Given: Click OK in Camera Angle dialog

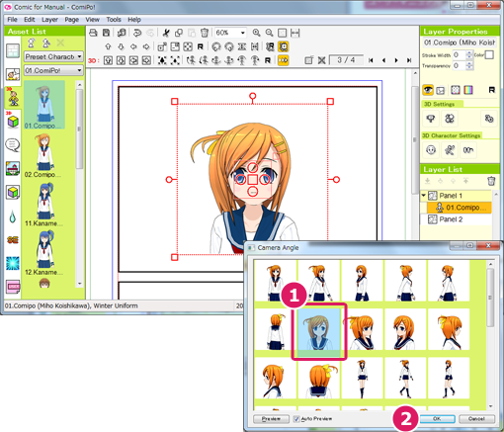Looking at the screenshot, I should [437, 419].
